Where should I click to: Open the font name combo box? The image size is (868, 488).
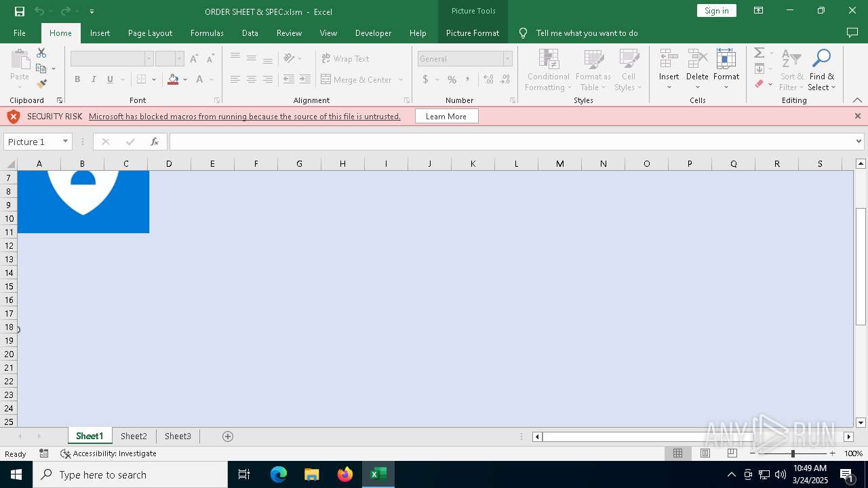[x=112, y=59]
